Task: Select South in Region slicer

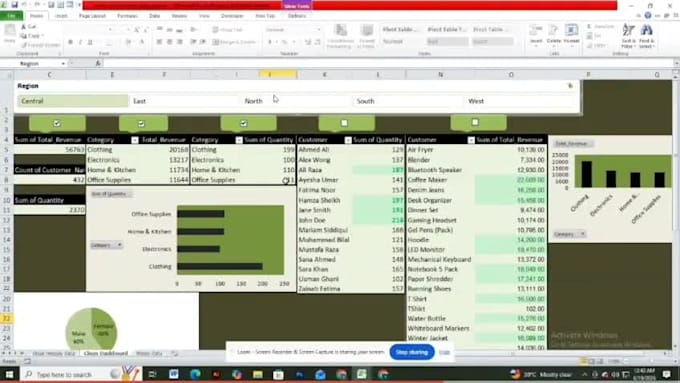Action: point(408,101)
